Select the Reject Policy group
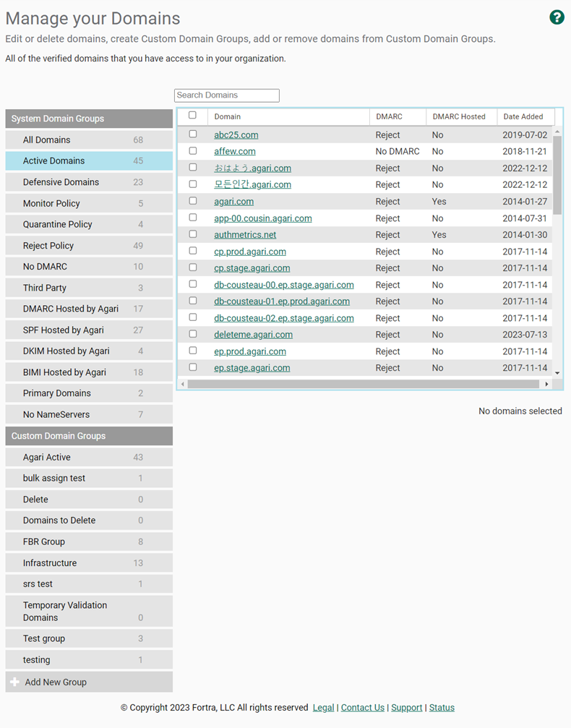Screen dimensions: 571x728 (89, 246)
